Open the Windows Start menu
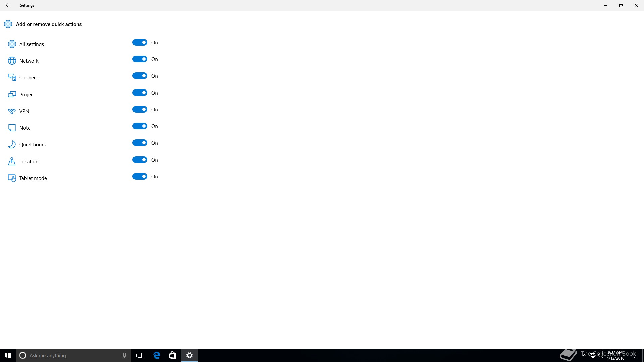The image size is (644, 362). tap(8, 355)
